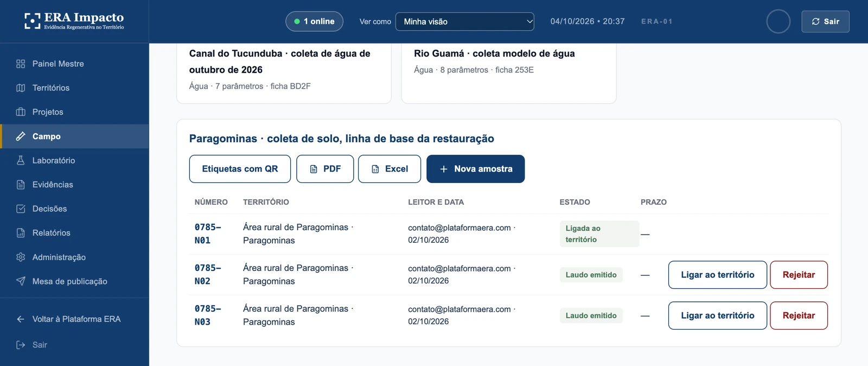This screenshot has width=868, height=366.
Task: Click the 1 online status pill
Action: (314, 22)
